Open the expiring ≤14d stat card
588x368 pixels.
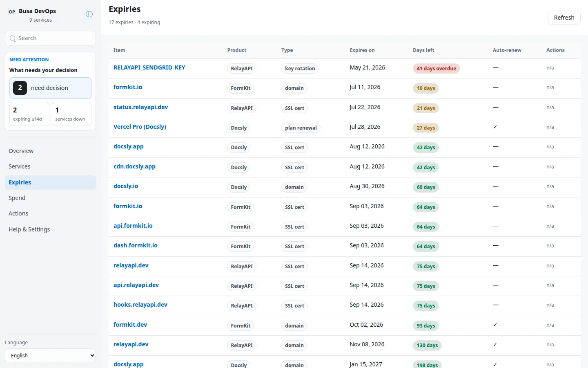coord(29,114)
